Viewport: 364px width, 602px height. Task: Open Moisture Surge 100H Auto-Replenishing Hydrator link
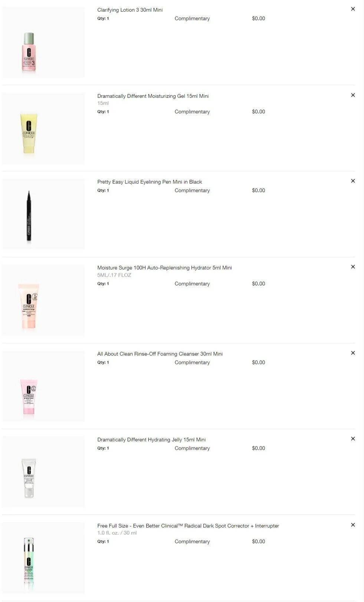point(164,268)
